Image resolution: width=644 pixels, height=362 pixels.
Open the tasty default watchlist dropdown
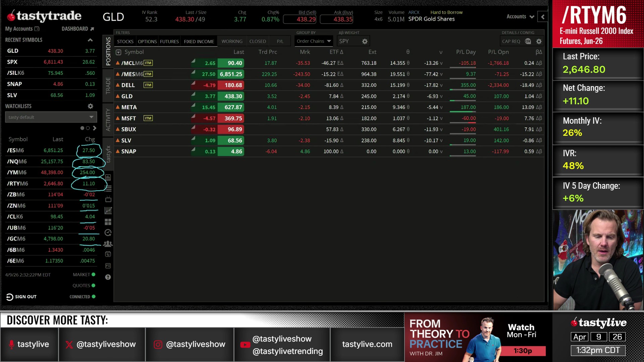tap(51, 117)
